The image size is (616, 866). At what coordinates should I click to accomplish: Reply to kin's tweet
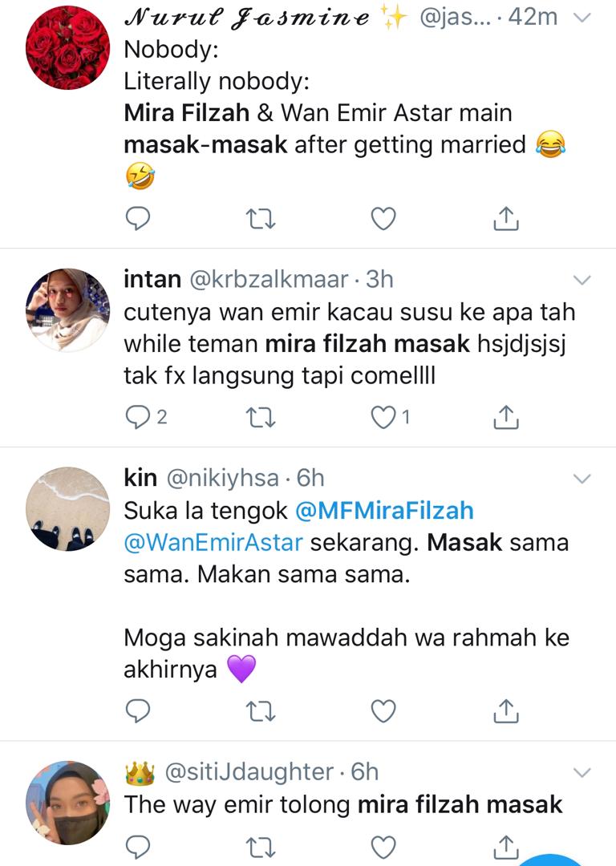(139, 710)
